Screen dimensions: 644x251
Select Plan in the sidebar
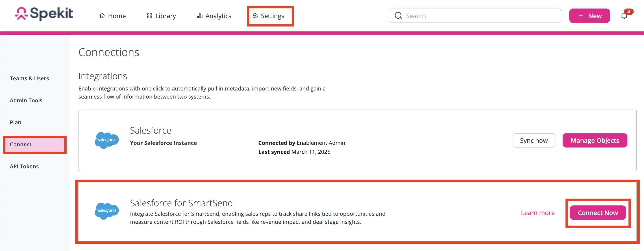pos(15,122)
